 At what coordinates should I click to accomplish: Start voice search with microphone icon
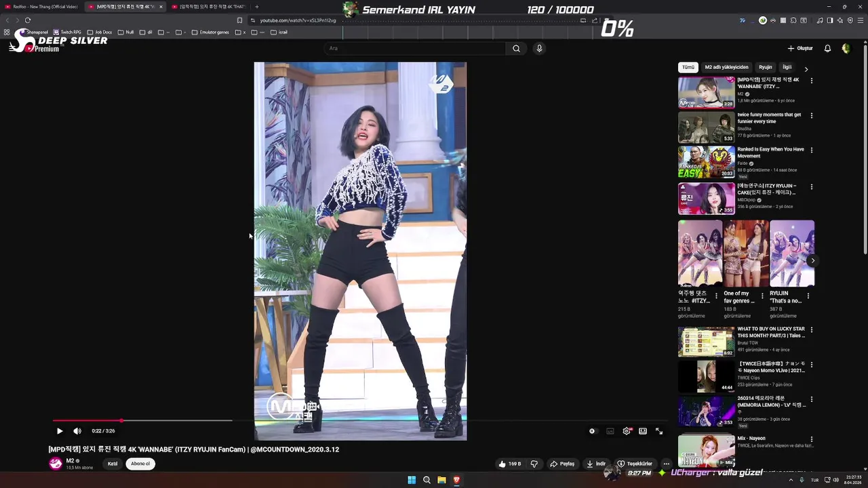click(x=539, y=48)
